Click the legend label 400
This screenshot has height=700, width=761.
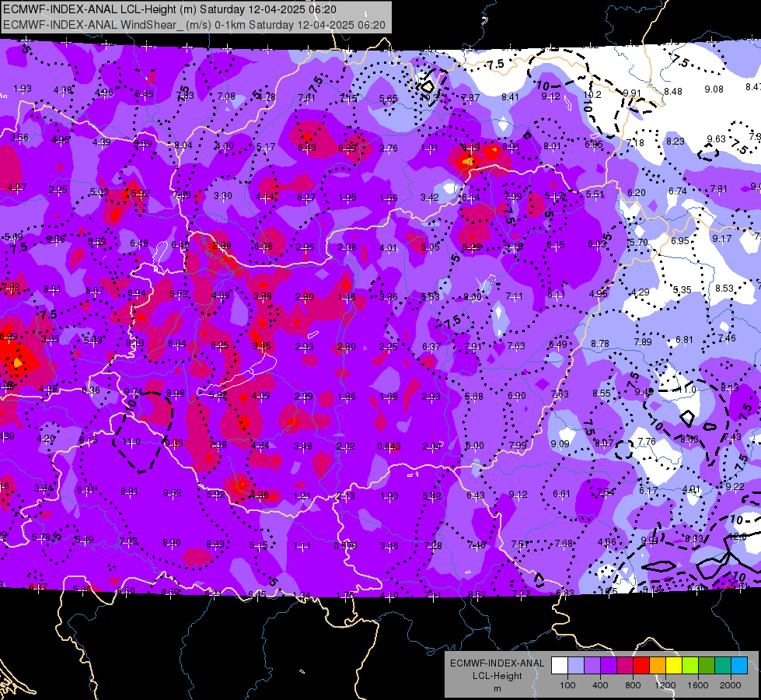600,685
